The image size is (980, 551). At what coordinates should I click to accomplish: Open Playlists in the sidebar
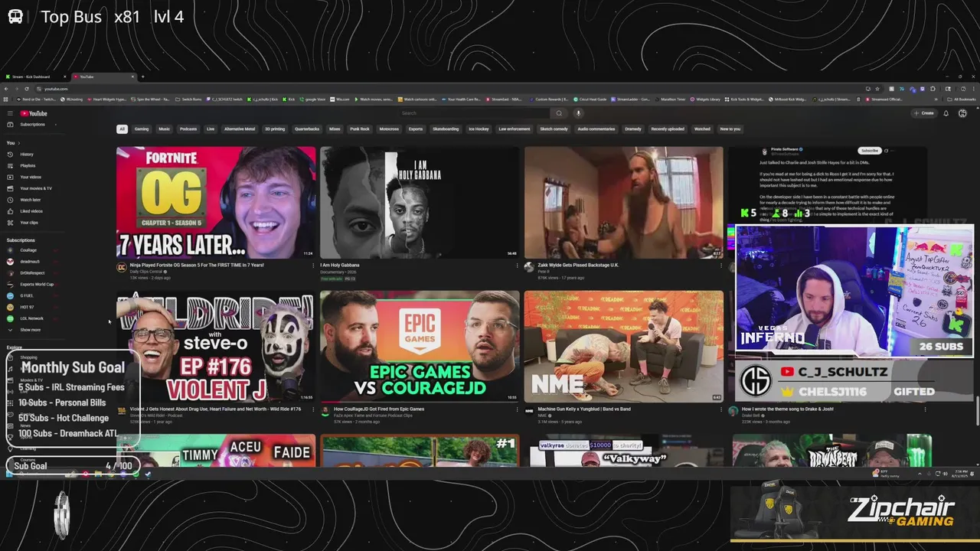click(x=27, y=165)
